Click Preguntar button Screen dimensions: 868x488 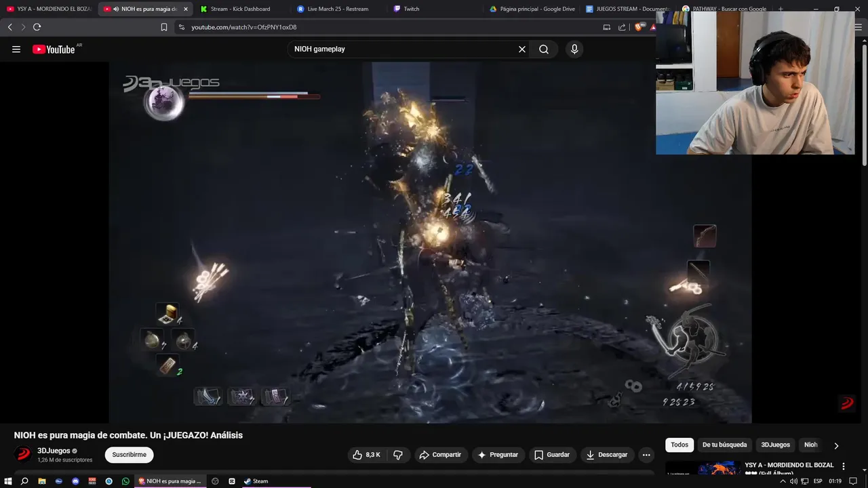(498, 455)
